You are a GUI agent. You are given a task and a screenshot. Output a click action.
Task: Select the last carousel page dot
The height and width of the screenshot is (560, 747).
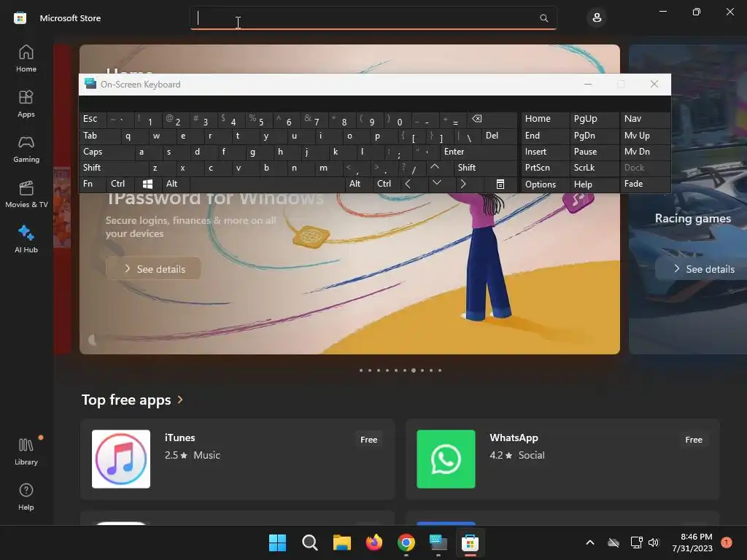point(440,370)
